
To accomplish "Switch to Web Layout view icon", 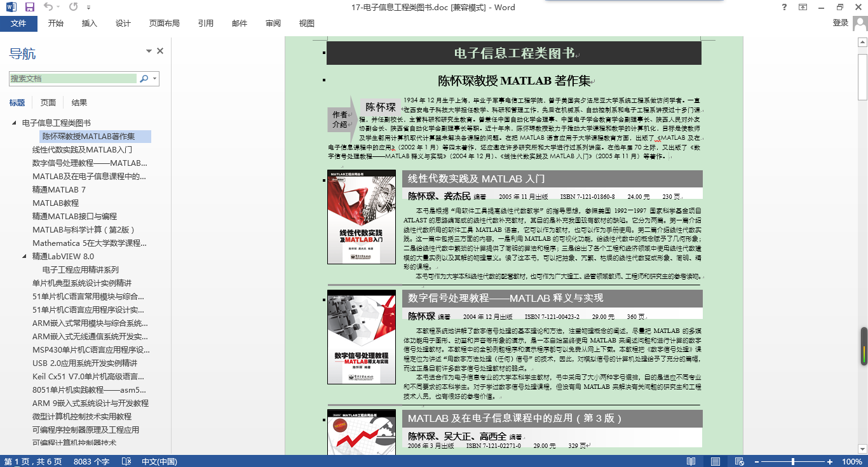I will click(x=739, y=461).
